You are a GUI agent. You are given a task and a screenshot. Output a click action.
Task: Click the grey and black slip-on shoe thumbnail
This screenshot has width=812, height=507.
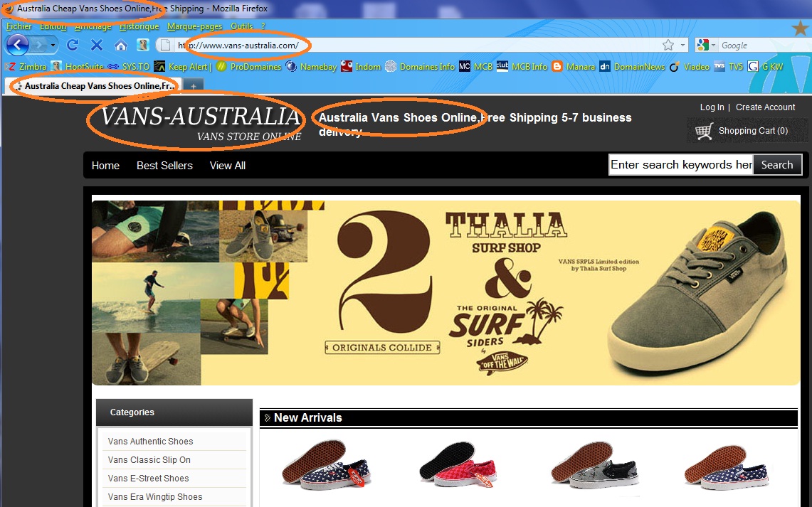594,464
